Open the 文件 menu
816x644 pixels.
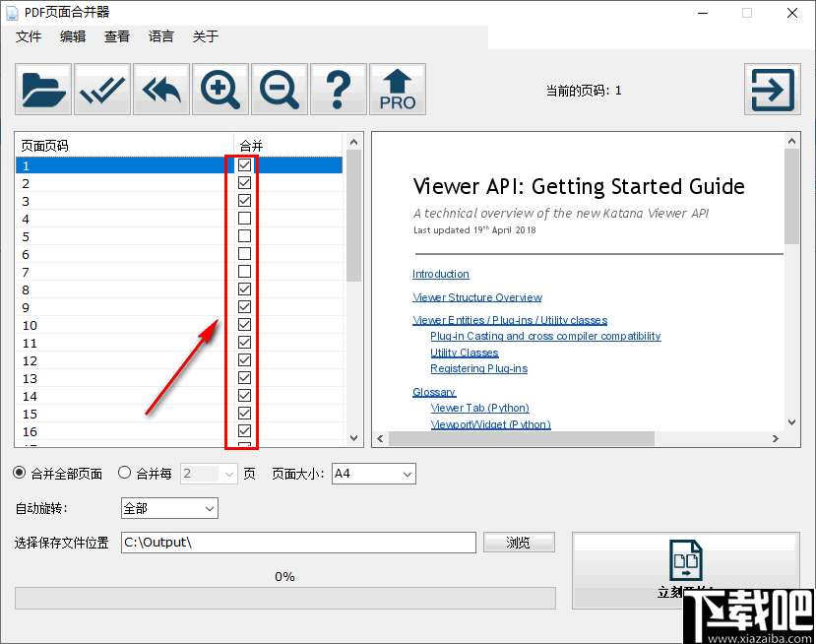[x=29, y=36]
